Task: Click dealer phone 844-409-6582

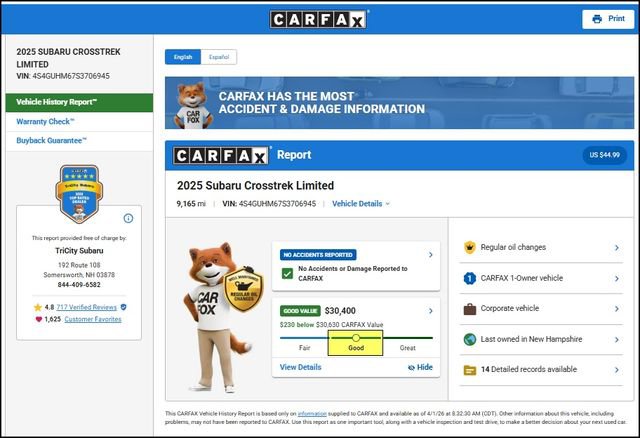Action: click(x=79, y=285)
